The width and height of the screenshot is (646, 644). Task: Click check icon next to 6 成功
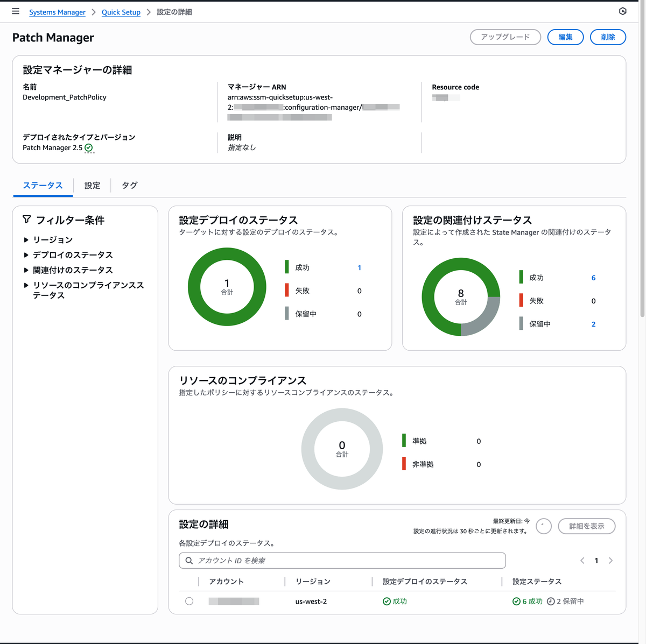[x=516, y=601]
